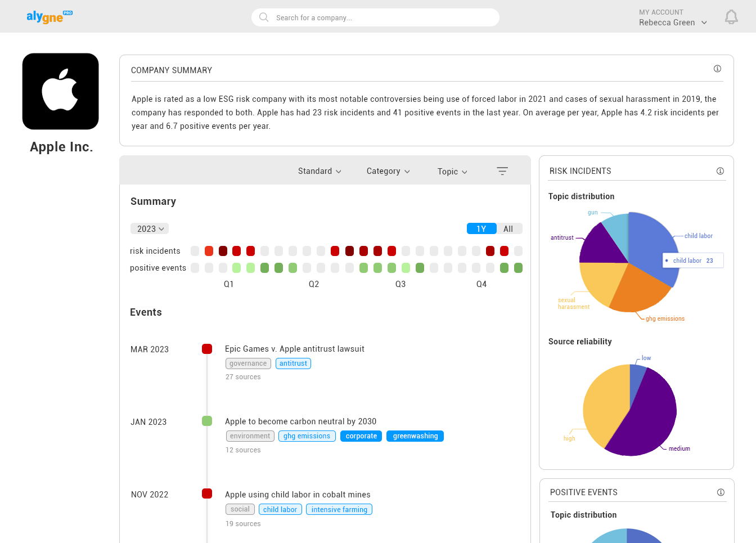
Task: Search for a company field
Action: click(375, 17)
